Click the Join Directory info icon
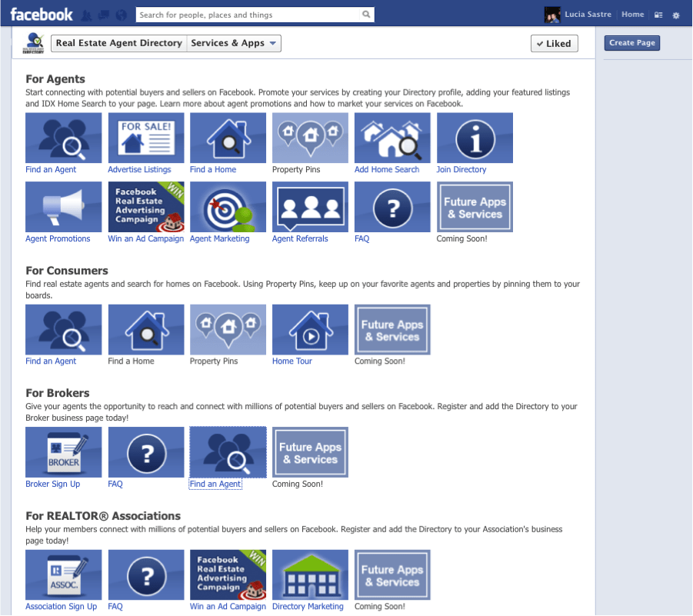This screenshot has height=616, width=693. 475,138
